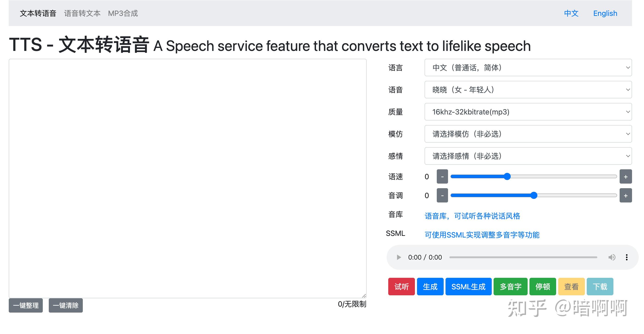Raise pitch using the plus button
The image size is (644, 334).
[x=626, y=196]
